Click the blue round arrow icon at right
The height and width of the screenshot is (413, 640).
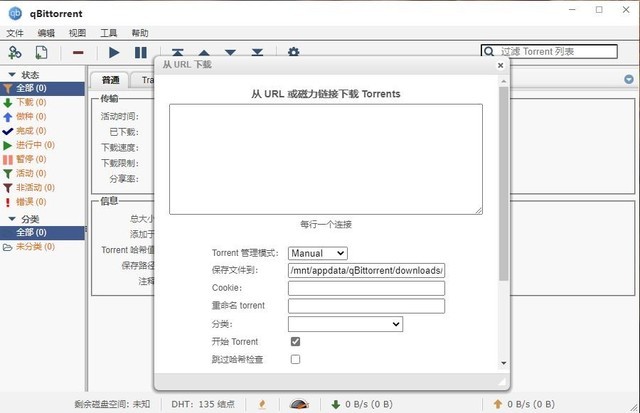(629, 79)
